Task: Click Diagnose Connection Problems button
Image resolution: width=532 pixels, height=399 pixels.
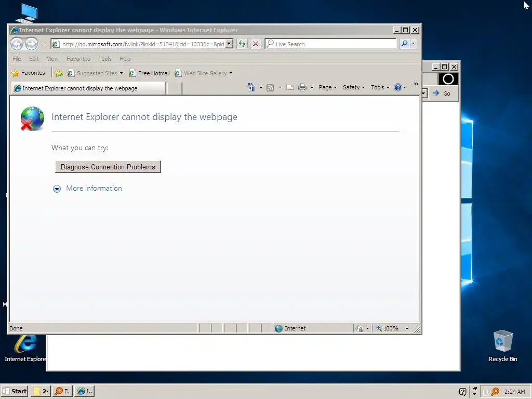Action: (108, 167)
